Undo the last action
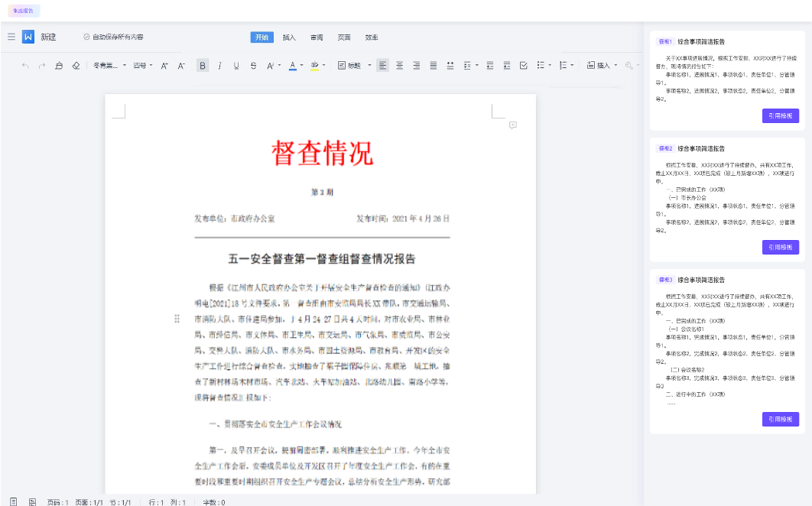812x506 pixels. (x=24, y=66)
